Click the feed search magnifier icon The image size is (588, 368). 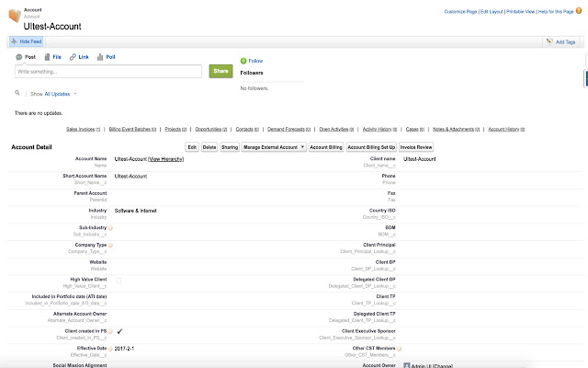pyautogui.click(x=17, y=93)
